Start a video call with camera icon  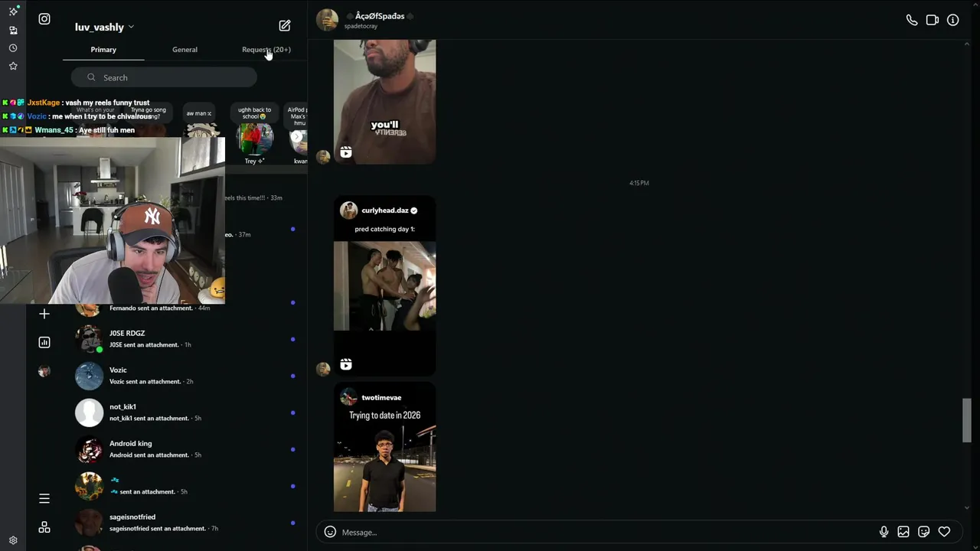click(933, 21)
